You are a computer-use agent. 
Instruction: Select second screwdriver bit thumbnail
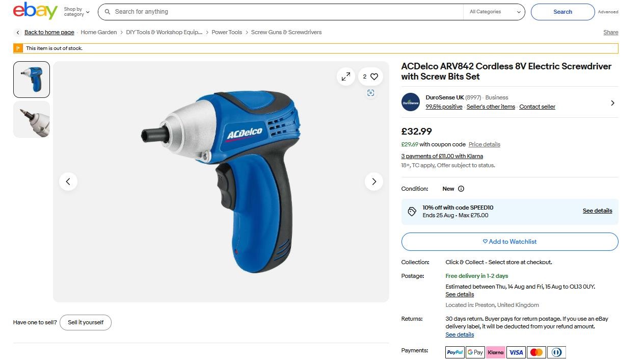tap(32, 119)
